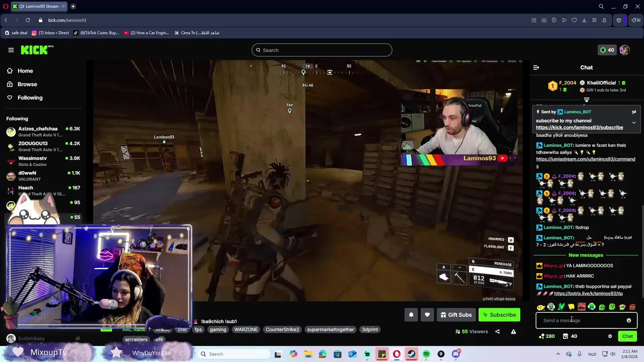Open Steam from the taskbar

[412, 354]
